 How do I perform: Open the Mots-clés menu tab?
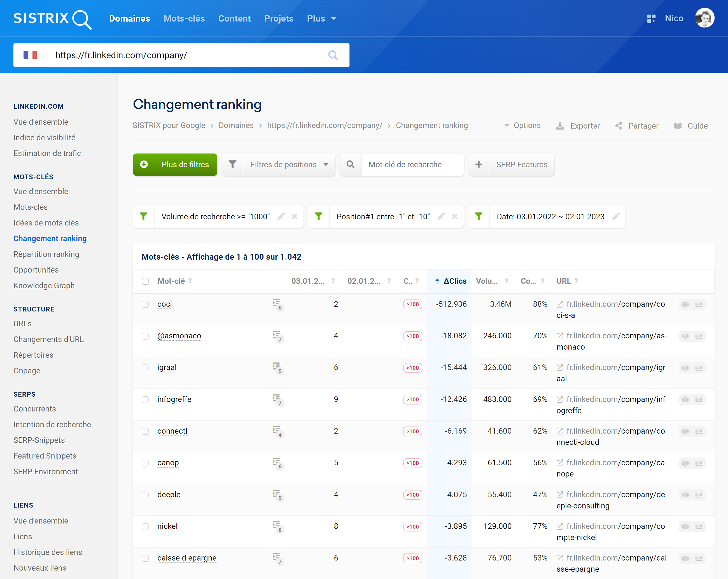pos(184,18)
